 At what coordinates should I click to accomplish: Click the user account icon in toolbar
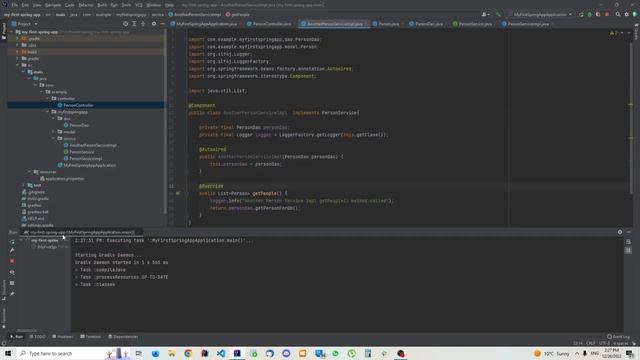[485, 15]
